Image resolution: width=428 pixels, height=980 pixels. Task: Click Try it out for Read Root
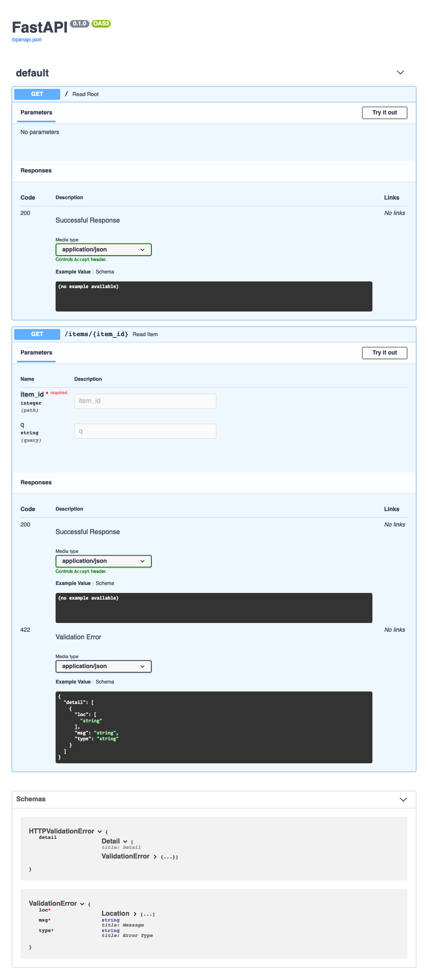click(385, 113)
